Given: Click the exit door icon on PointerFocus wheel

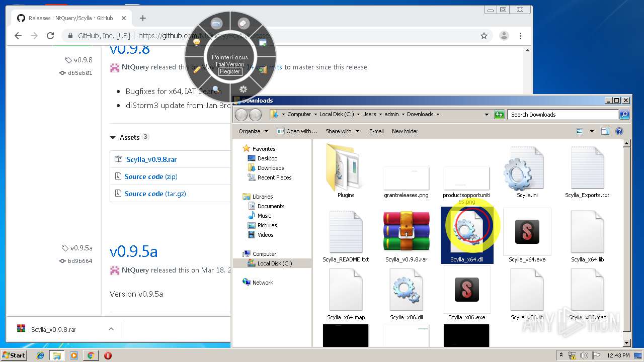Looking at the screenshot, I should click(x=263, y=69).
